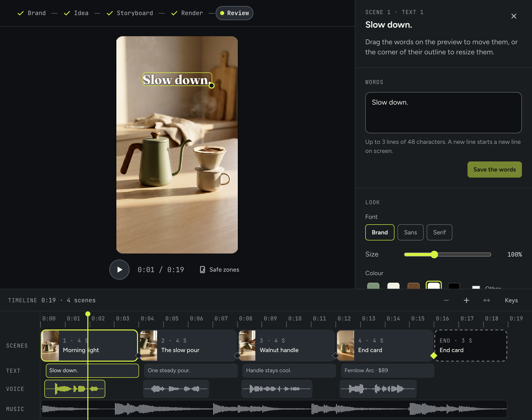Zoom out the timeline with minus icon
This screenshot has width=532, height=420.
coord(446,300)
